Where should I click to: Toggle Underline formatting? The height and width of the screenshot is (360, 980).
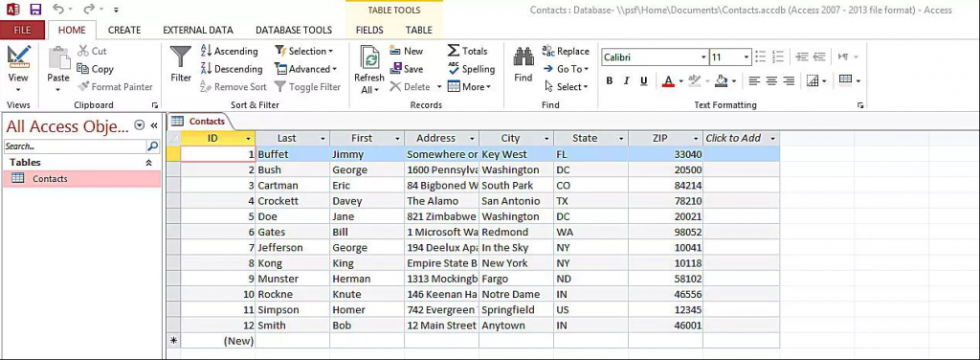pyautogui.click(x=644, y=80)
